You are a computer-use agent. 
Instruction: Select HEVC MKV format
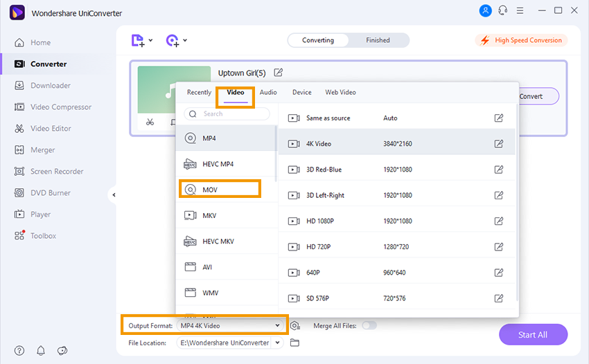pyautogui.click(x=227, y=242)
